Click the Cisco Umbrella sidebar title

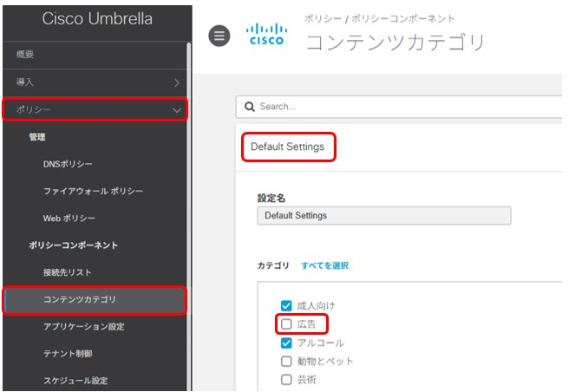tap(97, 19)
